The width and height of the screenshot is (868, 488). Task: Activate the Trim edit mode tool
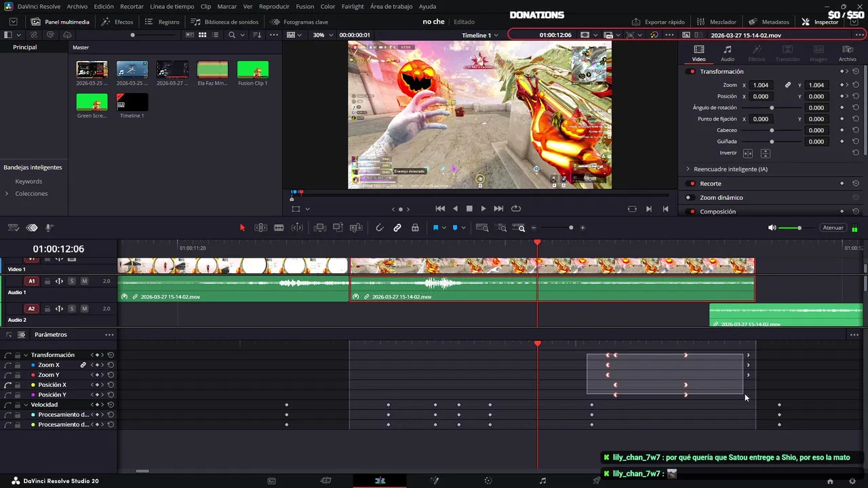pyautogui.click(x=260, y=228)
